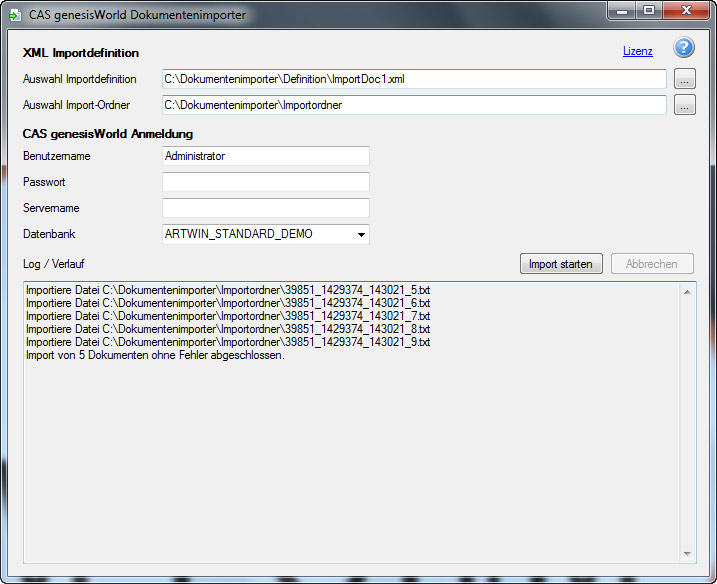Expand the Datenbank dropdown arrow

coord(361,235)
